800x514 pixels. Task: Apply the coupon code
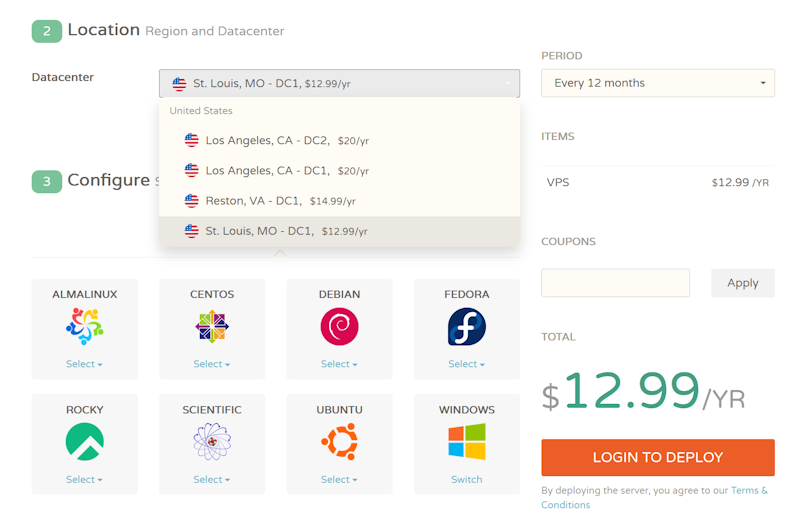click(x=742, y=283)
